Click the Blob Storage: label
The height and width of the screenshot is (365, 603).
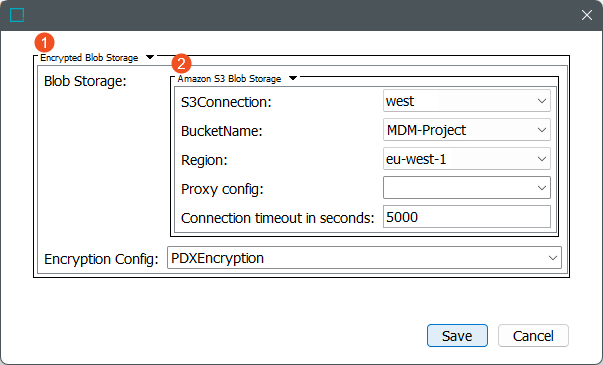click(x=85, y=81)
